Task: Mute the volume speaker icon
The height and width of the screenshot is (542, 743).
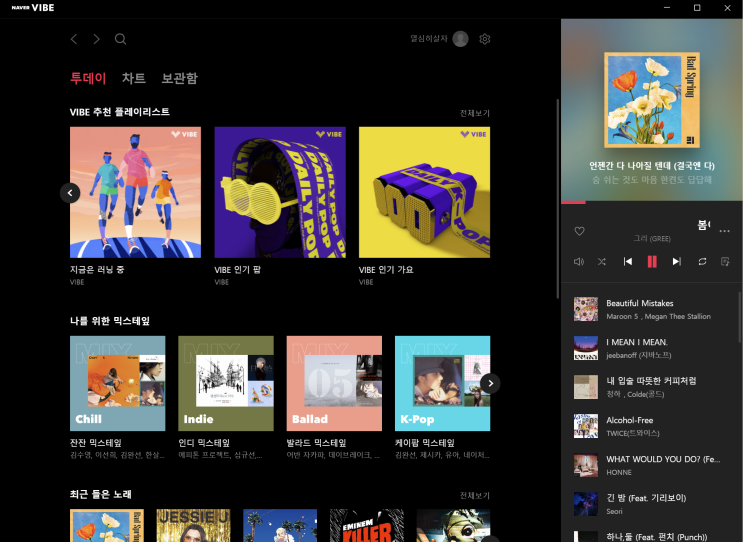Action: (579, 262)
